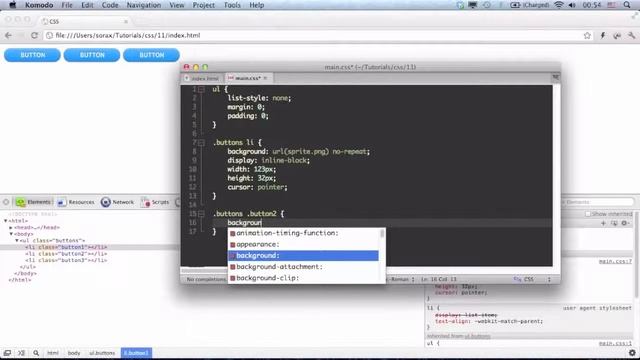Image resolution: width=640 pixels, height=360 pixels.
Task: Collapse the ul rule fold marker
Action: point(201,89)
